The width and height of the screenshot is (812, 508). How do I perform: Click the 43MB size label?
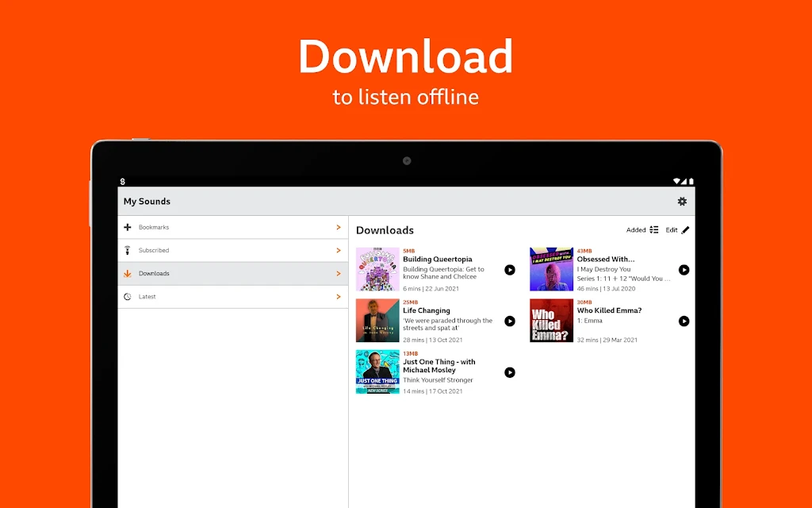tap(584, 251)
